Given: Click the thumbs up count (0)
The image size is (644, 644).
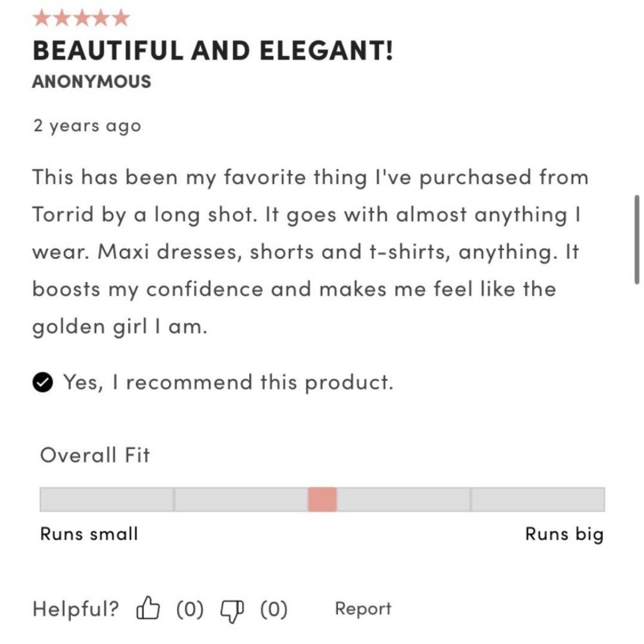Looking at the screenshot, I should (x=190, y=609).
